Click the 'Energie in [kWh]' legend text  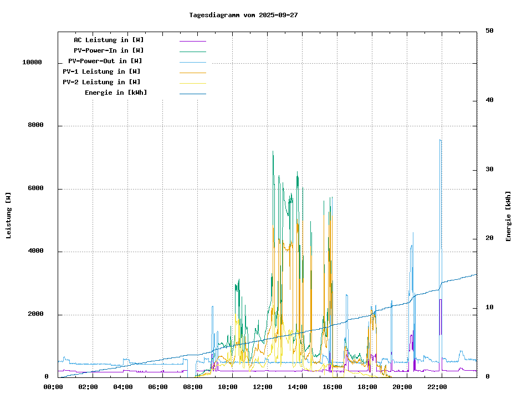(116, 93)
